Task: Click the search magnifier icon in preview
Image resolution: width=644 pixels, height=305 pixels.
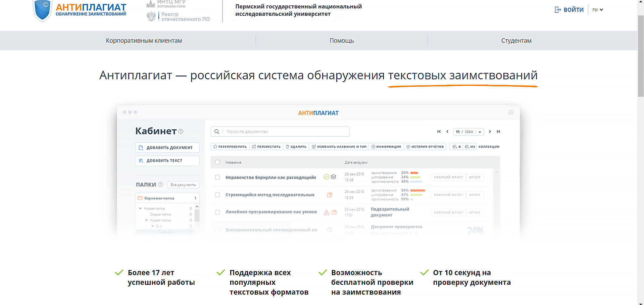Action: (x=217, y=132)
